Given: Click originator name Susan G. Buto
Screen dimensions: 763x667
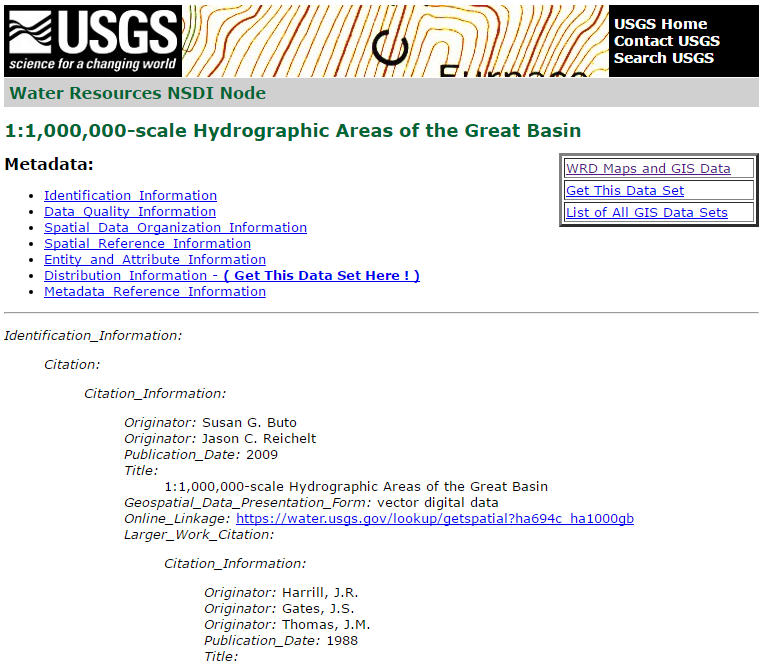Looking at the screenshot, I should 249,423.
